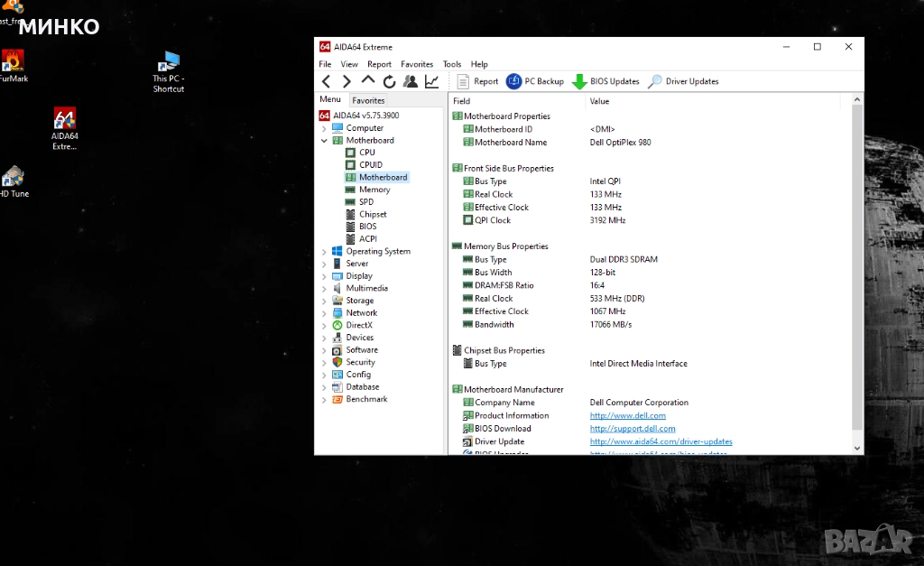Click the Refresh toolbar icon
The width and height of the screenshot is (924, 566).
coord(389,81)
